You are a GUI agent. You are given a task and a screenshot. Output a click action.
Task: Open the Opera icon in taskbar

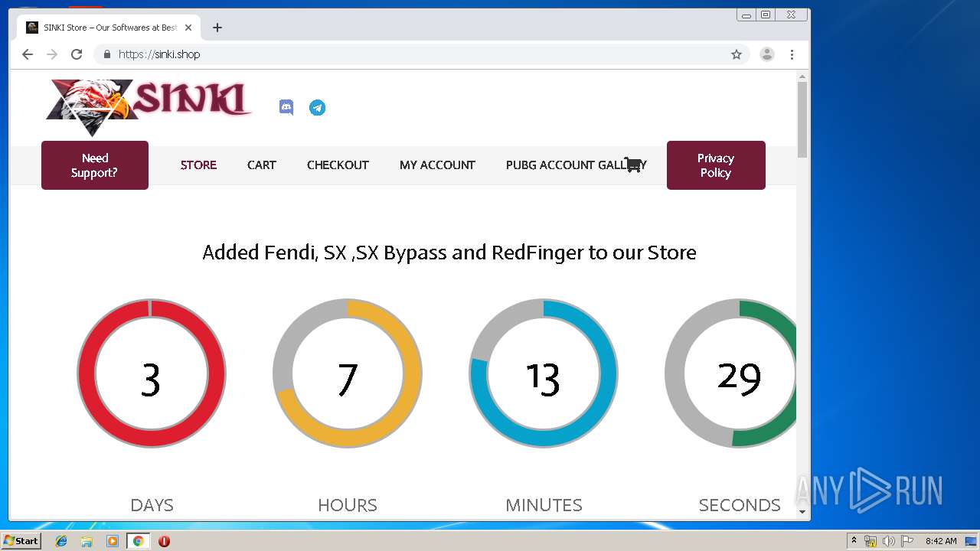pos(164,541)
